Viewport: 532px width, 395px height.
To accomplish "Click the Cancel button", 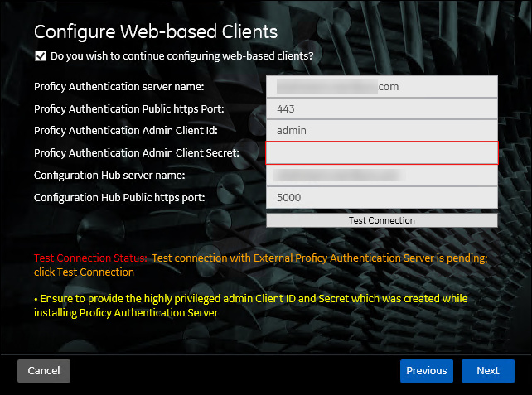I will click(x=44, y=371).
